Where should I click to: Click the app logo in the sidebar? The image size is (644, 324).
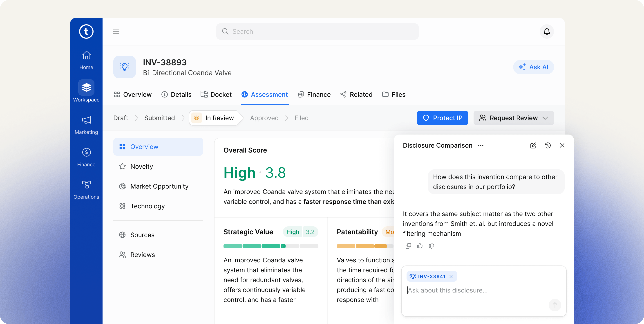pyautogui.click(x=86, y=31)
